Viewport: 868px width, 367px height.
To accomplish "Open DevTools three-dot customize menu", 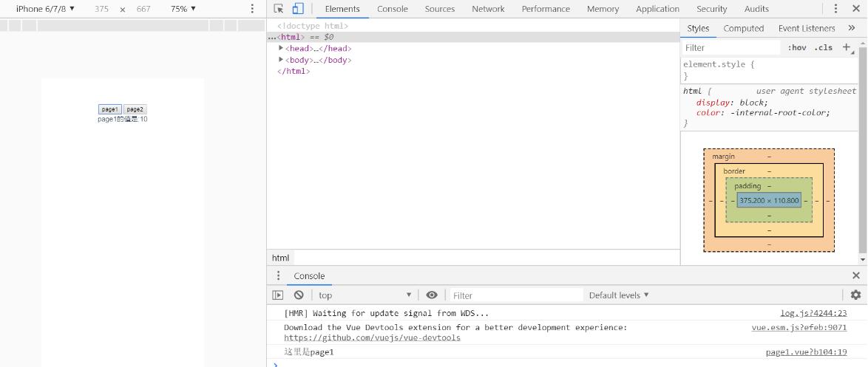I will (835, 9).
